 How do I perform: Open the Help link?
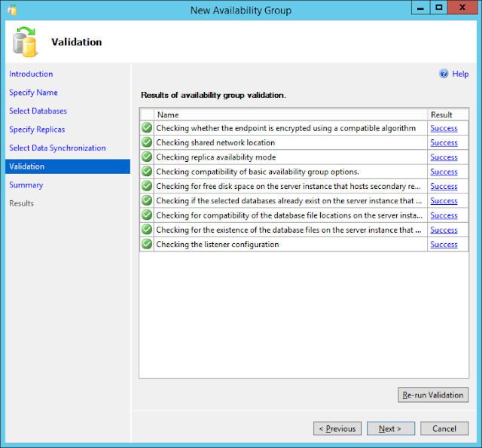pyautogui.click(x=460, y=74)
